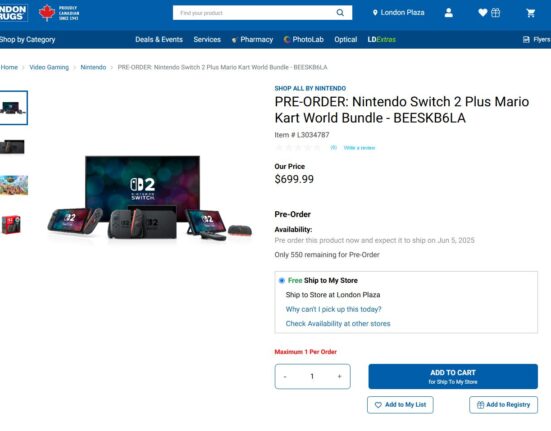Open the Deals & Events menu
This screenshot has height=431, width=551.
[159, 39]
